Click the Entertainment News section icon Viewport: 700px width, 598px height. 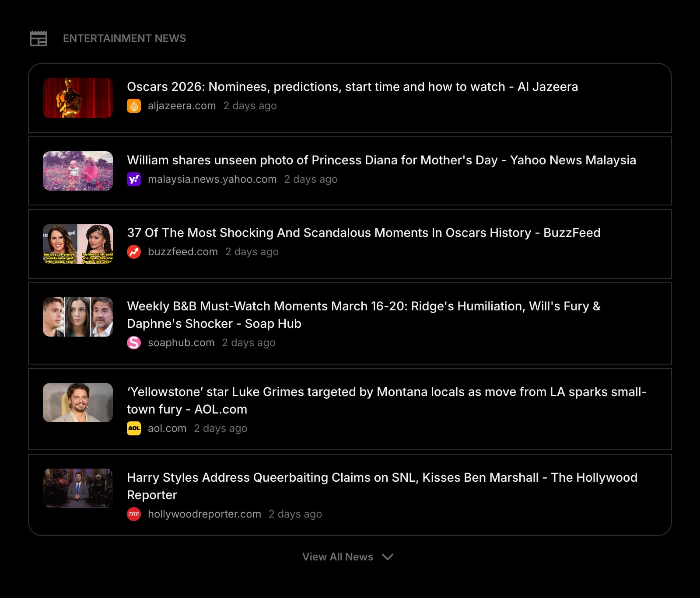click(x=38, y=38)
